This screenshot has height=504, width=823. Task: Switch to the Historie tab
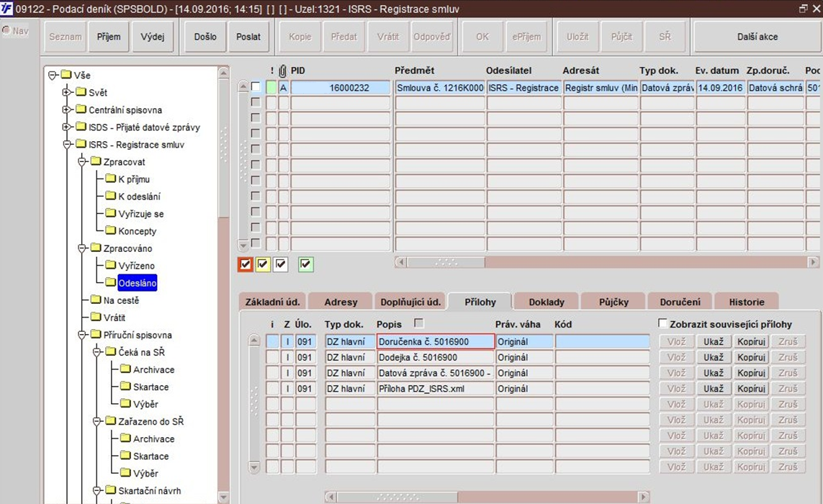pos(747,302)
